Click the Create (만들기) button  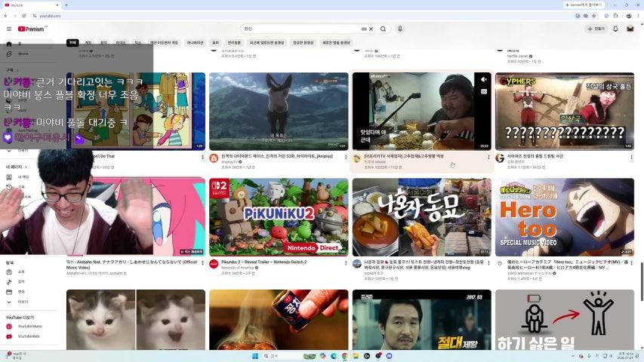pyautogui.click(x=596, y=29)
